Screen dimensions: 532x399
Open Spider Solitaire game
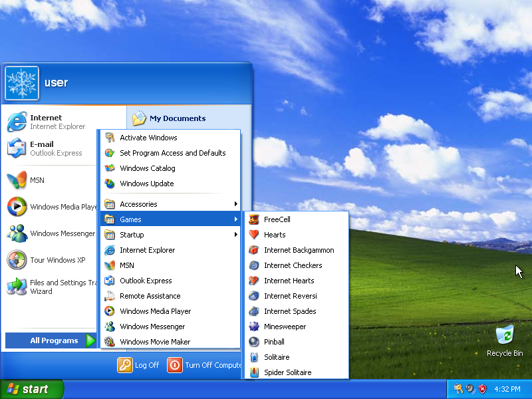pyautogui.click(x=287, y=372)
